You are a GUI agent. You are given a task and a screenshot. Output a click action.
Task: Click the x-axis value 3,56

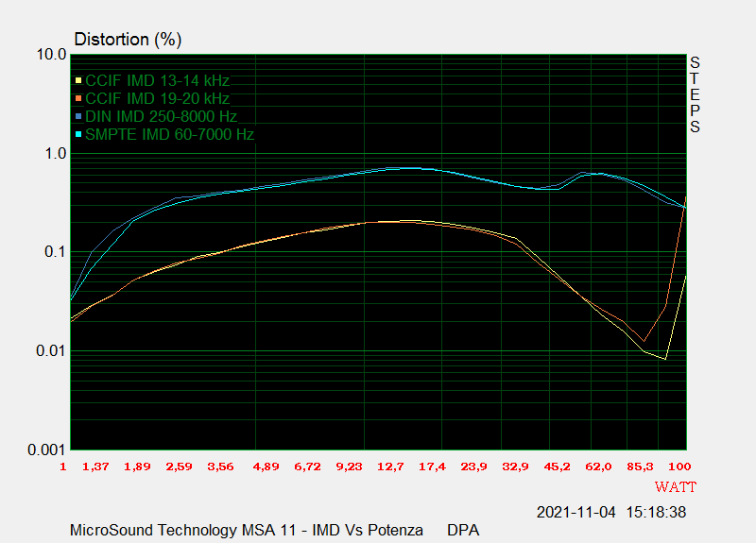(220, 467)
